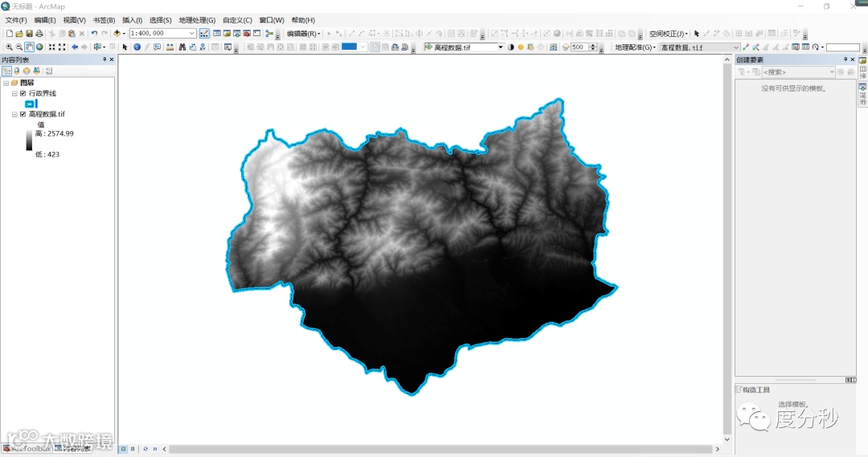The width and height of the screenshot is (868, 457).
Task: Click Go To XY tool
Action: 203,47
